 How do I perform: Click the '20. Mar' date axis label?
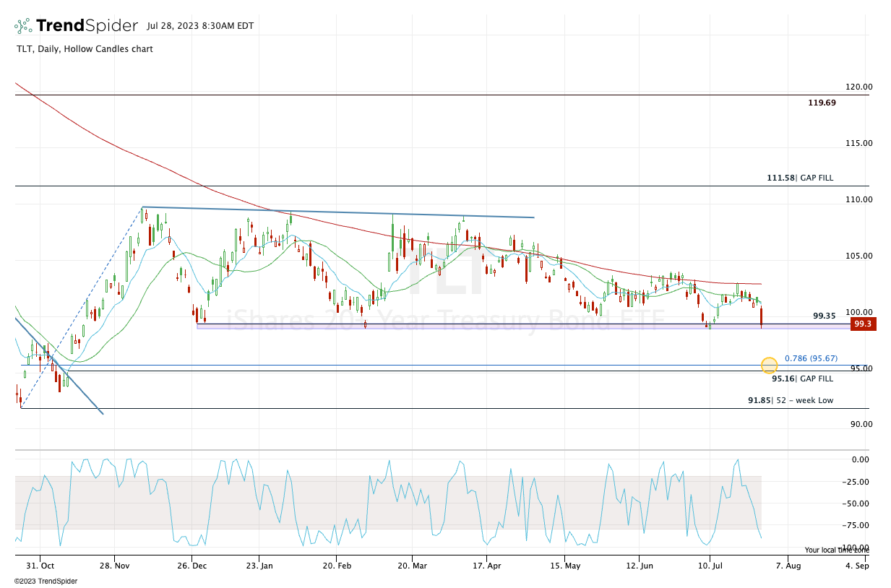411,566
